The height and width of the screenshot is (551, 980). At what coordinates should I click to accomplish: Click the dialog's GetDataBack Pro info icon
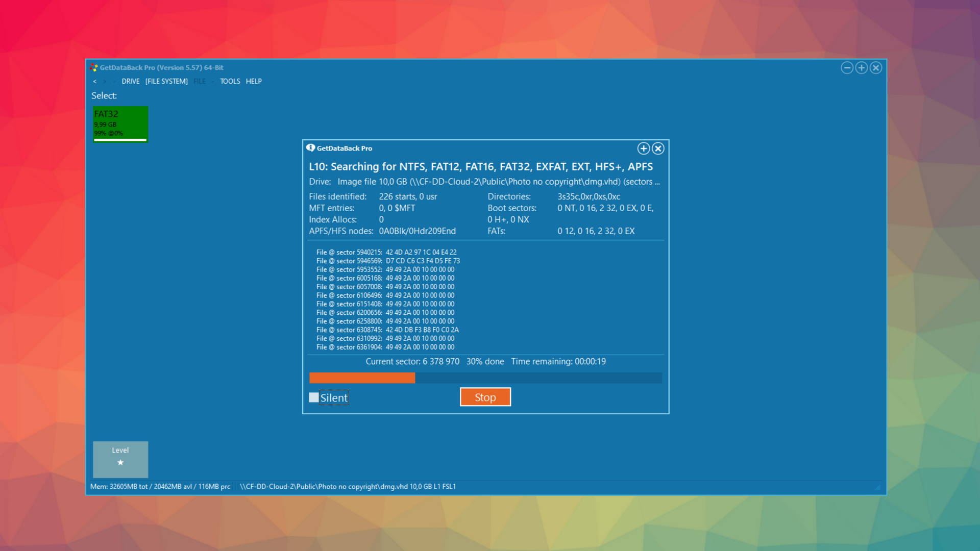point(310,148)
